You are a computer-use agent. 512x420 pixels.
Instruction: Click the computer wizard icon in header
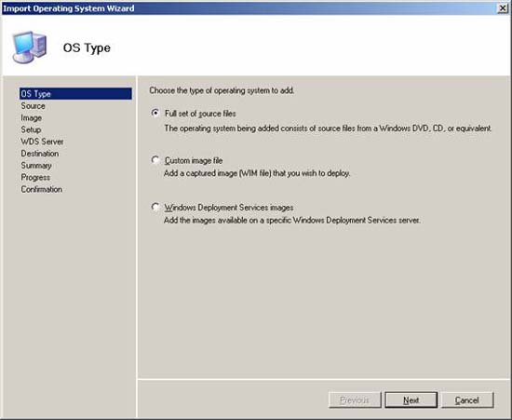(x=30, y=47)
